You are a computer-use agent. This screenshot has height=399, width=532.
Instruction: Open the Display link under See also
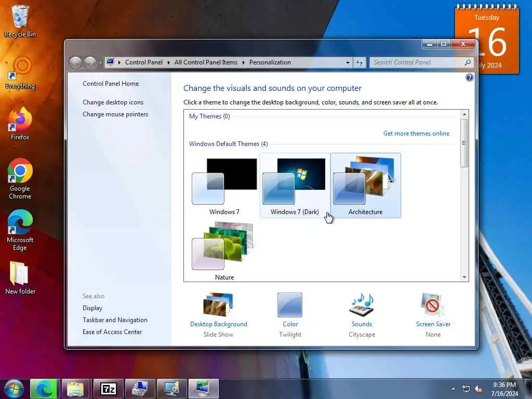click(x=92, y=308)
